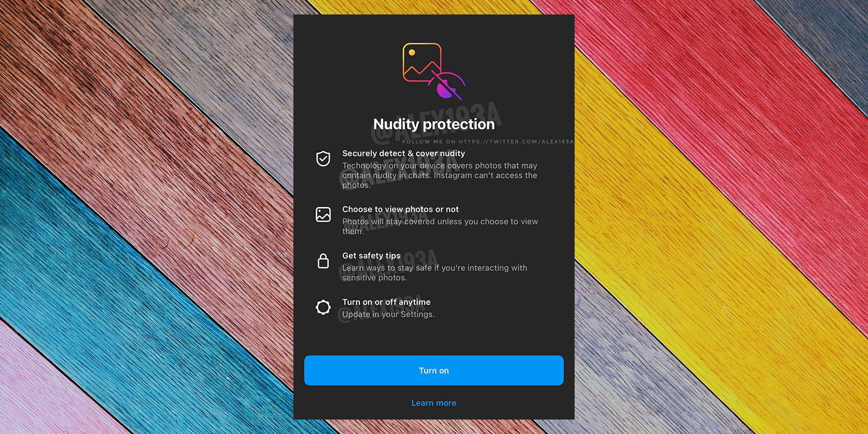
Task: Click the shield checkmark icon
Action: (323, 159)
